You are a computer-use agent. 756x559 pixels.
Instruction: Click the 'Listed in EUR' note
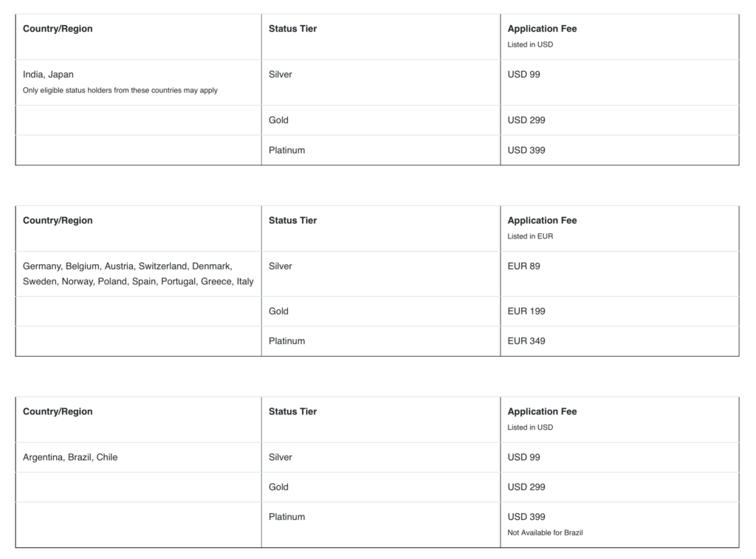click(x=530, y=236)
